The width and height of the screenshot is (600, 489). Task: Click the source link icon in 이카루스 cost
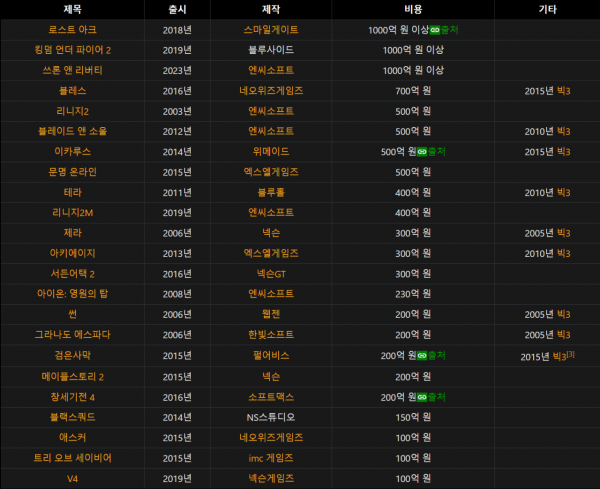[x=422, y=152]
